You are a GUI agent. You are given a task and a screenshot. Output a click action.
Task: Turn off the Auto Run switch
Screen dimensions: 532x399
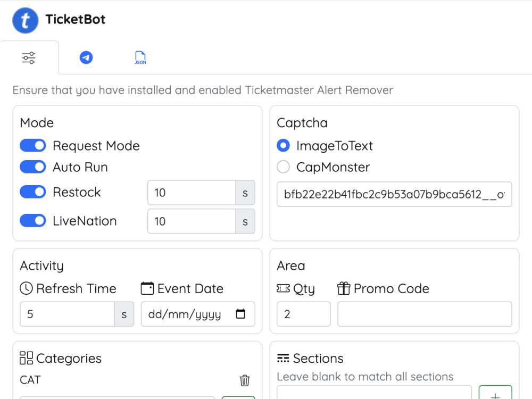pyautogui.click(x=33, y=167)
